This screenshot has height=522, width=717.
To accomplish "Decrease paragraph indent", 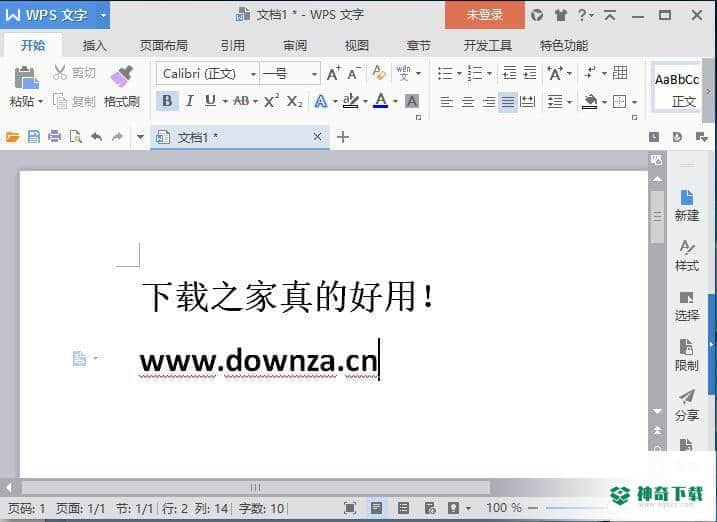I will 509,73.
